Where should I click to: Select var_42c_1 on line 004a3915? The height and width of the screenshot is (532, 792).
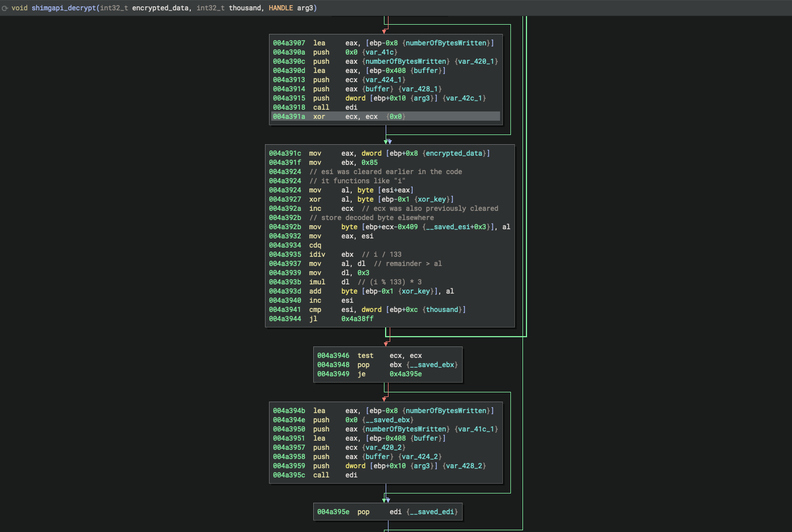click(464, 98)
